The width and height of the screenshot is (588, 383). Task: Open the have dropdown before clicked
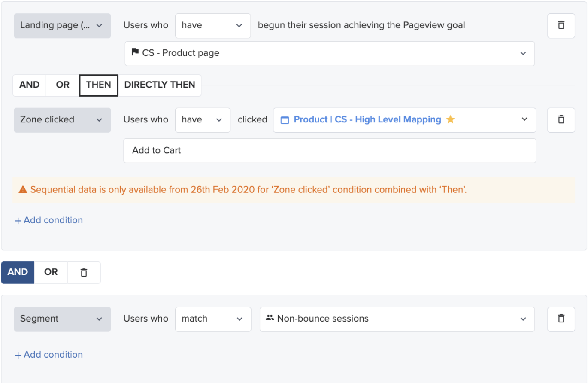(x=203, y=119)
